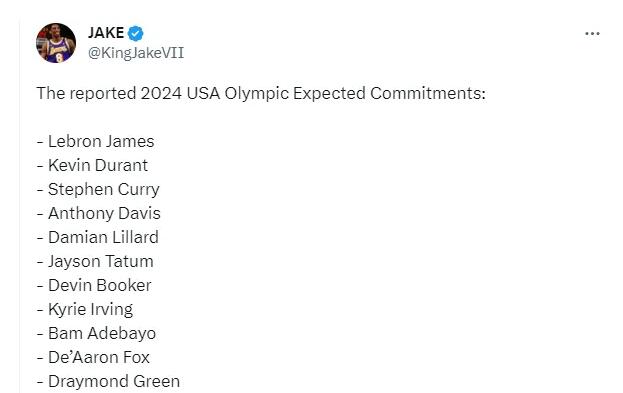Viewport: 623px width, 393px height.
Task: Click the Kevin Durant line
Action: [93, 165]
